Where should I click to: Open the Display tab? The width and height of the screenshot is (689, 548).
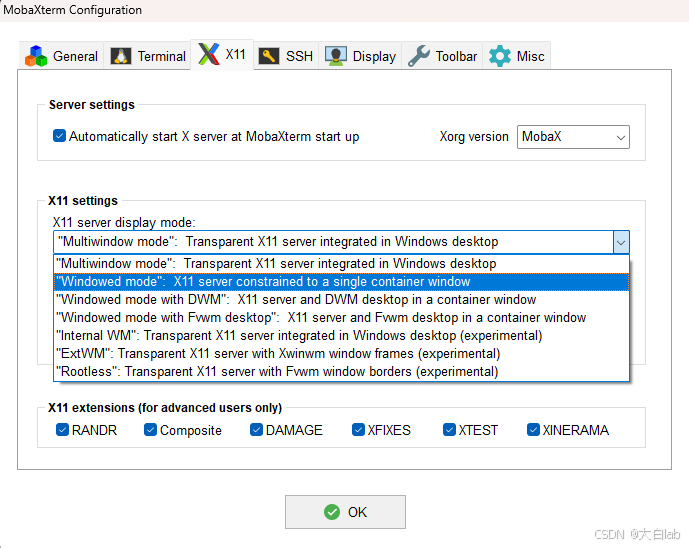tap(360, 56)
